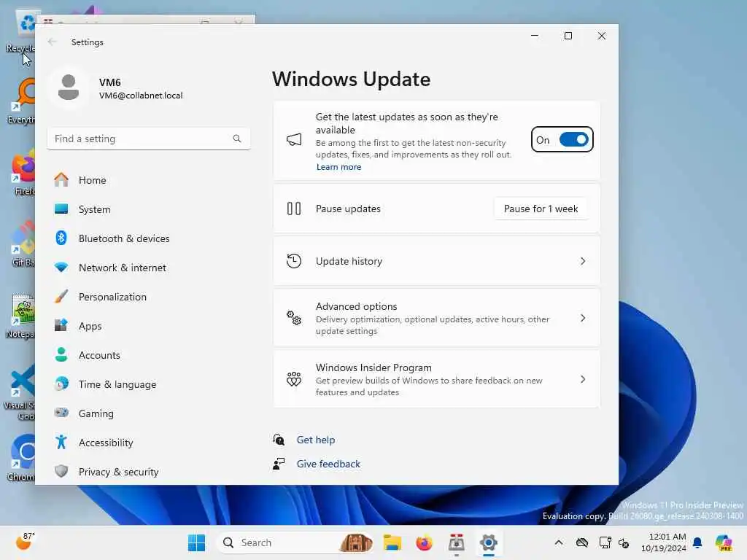Image resolution: width=747 pixels, height=560 pixels.
Task: Click the Advanced options gears icon
Action: point(294,318)
